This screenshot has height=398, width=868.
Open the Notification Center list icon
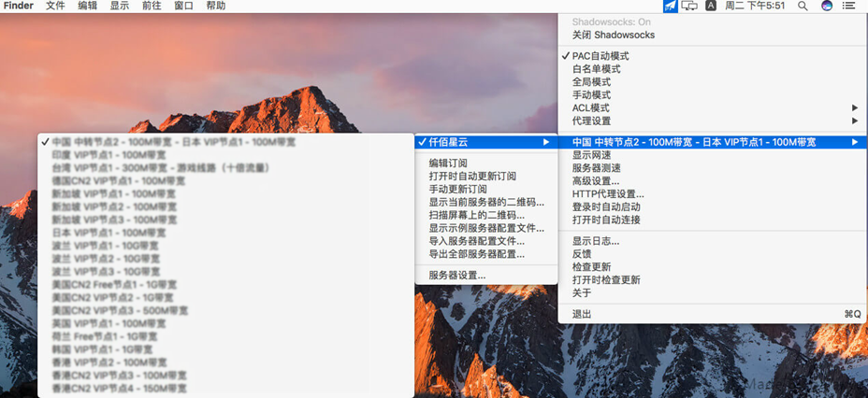coord(849,6)
